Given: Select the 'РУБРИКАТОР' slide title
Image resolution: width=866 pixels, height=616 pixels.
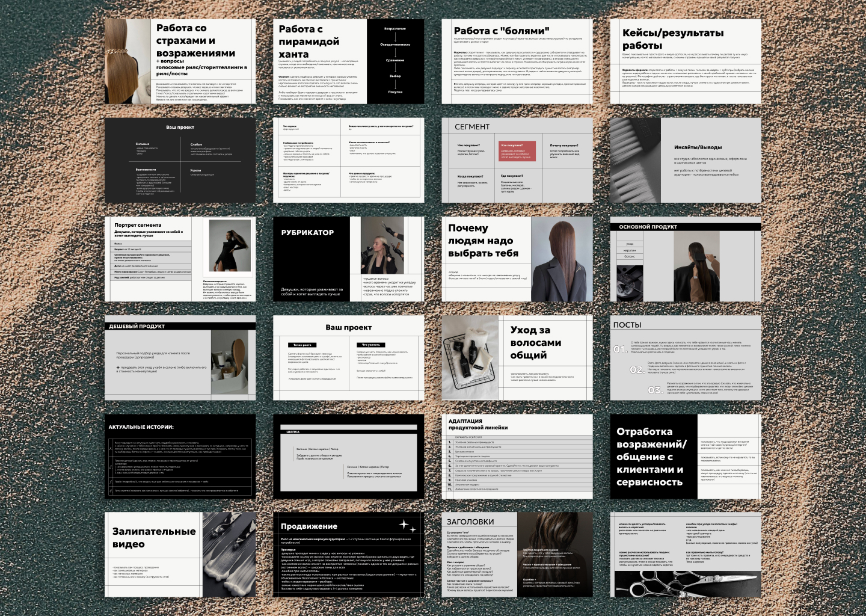Looking at the screenshot, I should click(307, 232).
